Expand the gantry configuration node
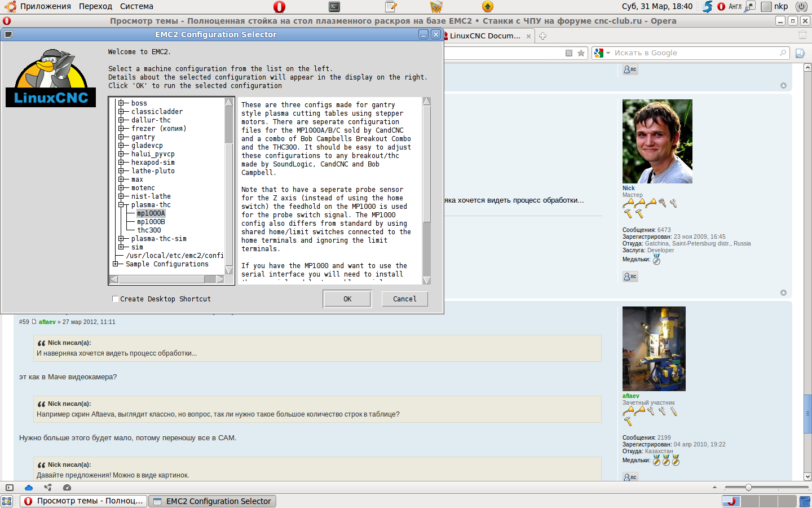The width and height of the screenshot is (812, 508). click(121, 137)
